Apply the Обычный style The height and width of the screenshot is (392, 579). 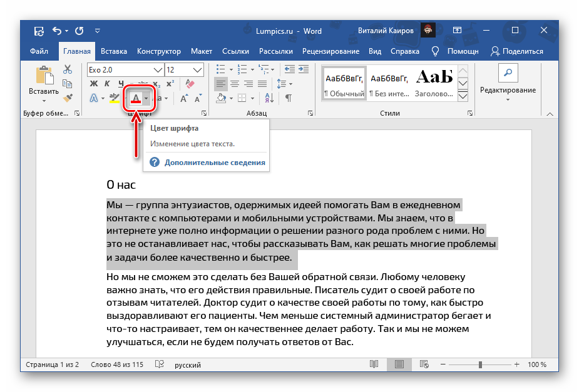click(x=344, y=83)
